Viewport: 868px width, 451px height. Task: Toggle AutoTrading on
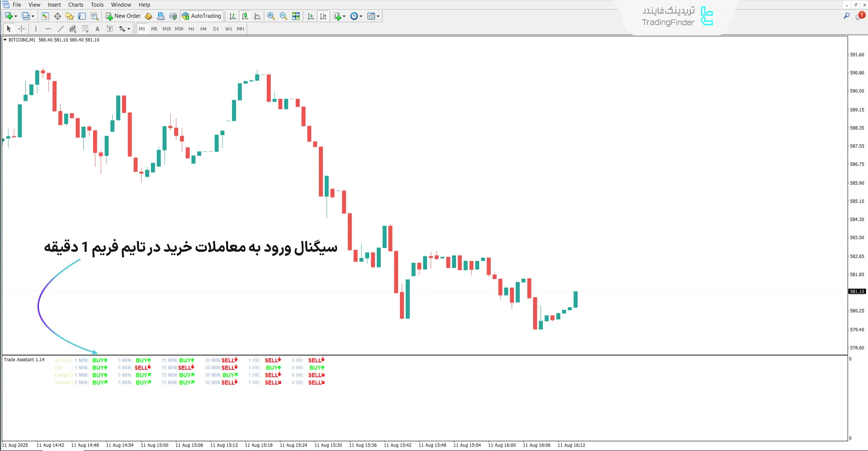click(x=201, y=16)
